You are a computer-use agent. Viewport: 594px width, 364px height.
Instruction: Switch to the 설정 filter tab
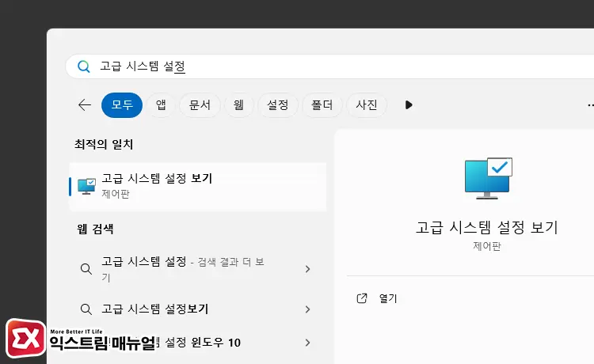[x=278, y=104]
